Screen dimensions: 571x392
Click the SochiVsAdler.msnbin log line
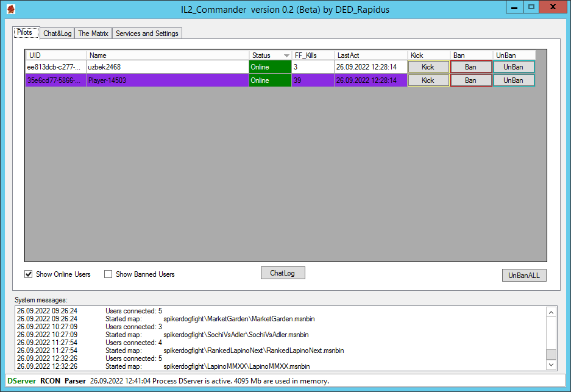(x=163, y=335)
